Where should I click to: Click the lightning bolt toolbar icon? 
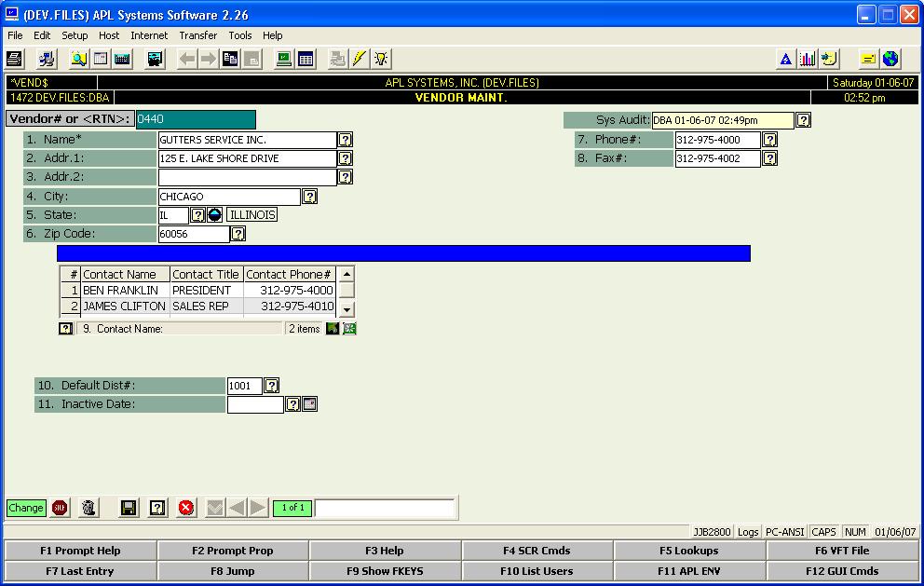tap(359, 59)
